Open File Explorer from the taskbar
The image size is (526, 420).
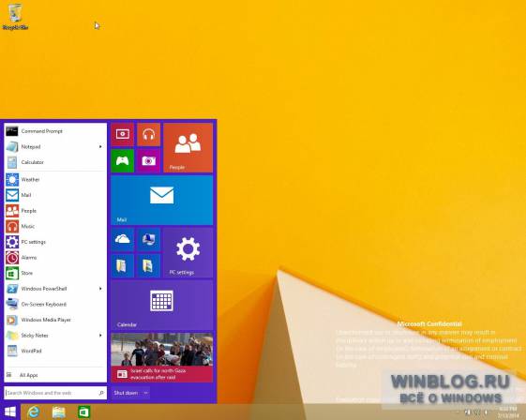(x=58, y=412)
